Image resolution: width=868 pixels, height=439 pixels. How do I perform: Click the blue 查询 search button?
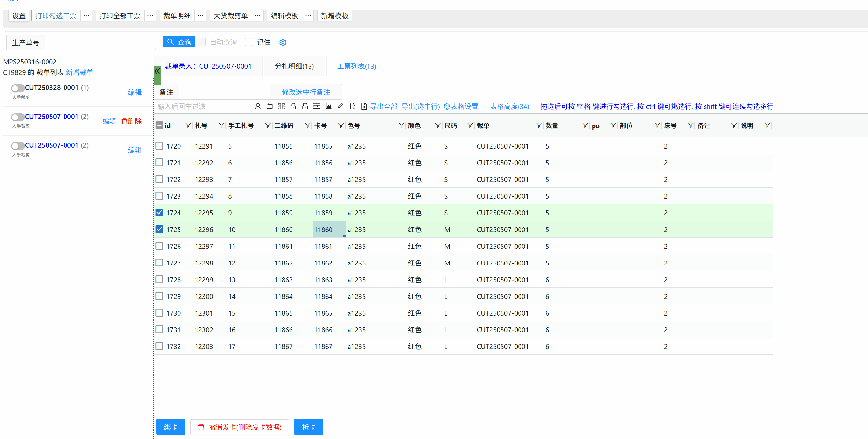click(x=179, y=42)
